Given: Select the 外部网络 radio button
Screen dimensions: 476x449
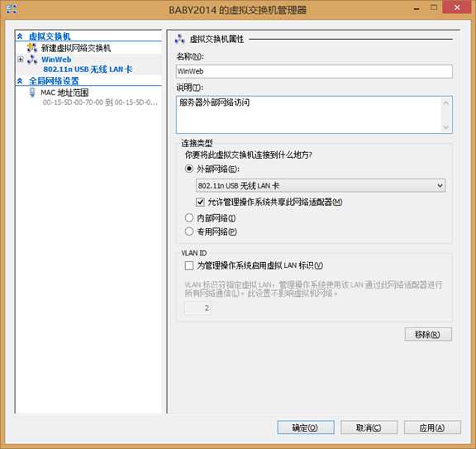Looking at the screenshot, I should coord(189,169).
